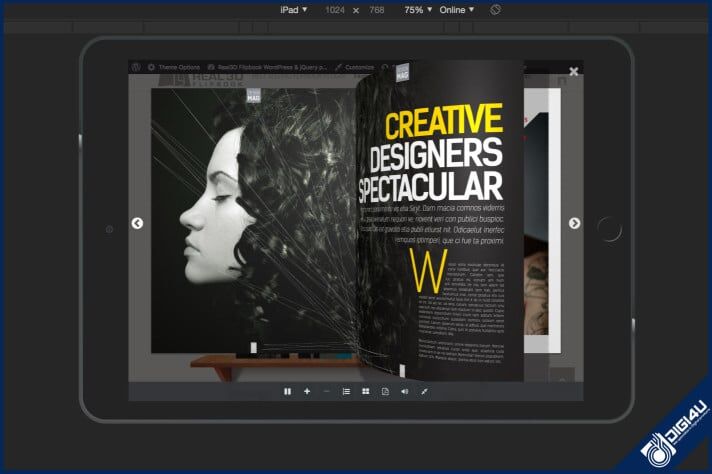Click the 1024 width input field
The width and height of the screenshot is (712, 474).
coord(335,10)
